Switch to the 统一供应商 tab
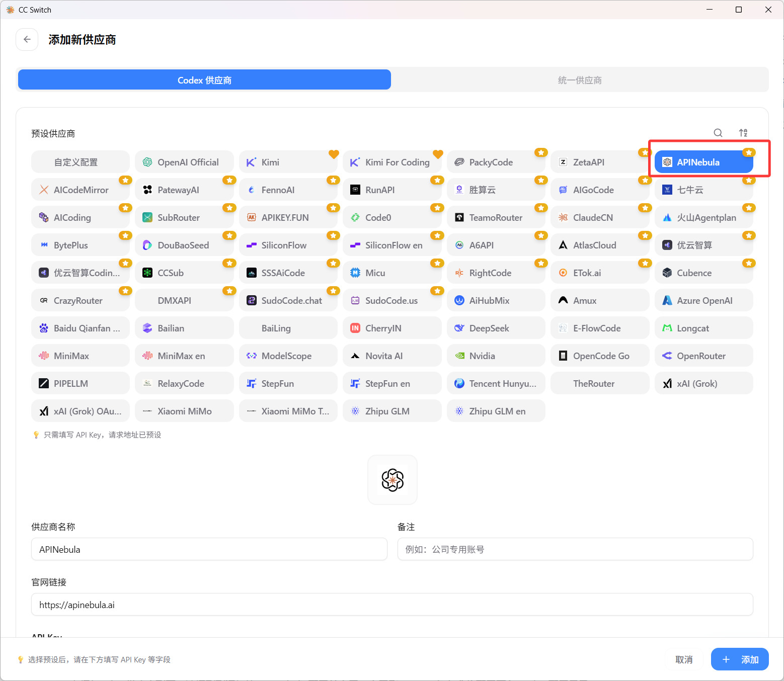This screenshot has width=784, height=681. click(580, 80)
